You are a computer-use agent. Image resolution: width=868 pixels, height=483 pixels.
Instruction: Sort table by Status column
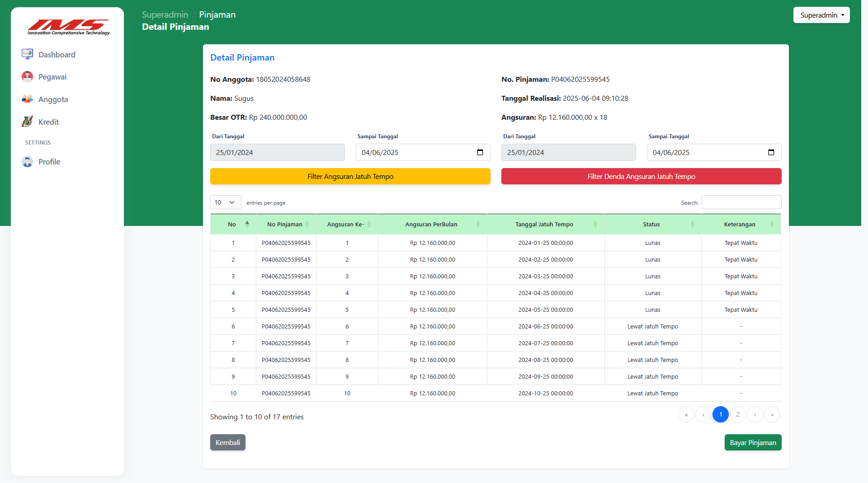653,224
